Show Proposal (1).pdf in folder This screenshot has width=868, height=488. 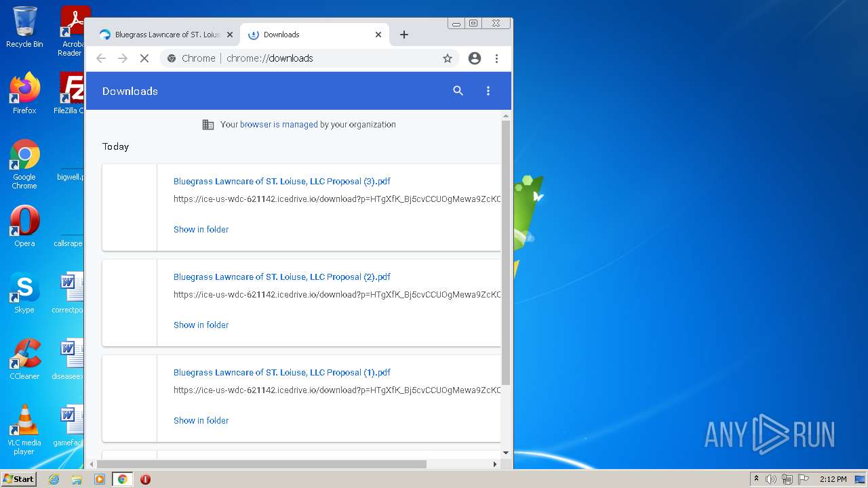click(x=201, y=420)
